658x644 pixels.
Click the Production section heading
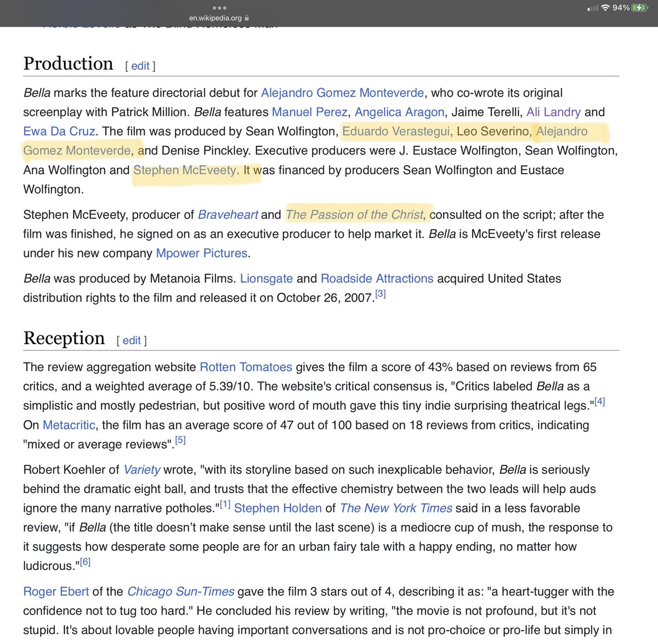click(69, 64)
